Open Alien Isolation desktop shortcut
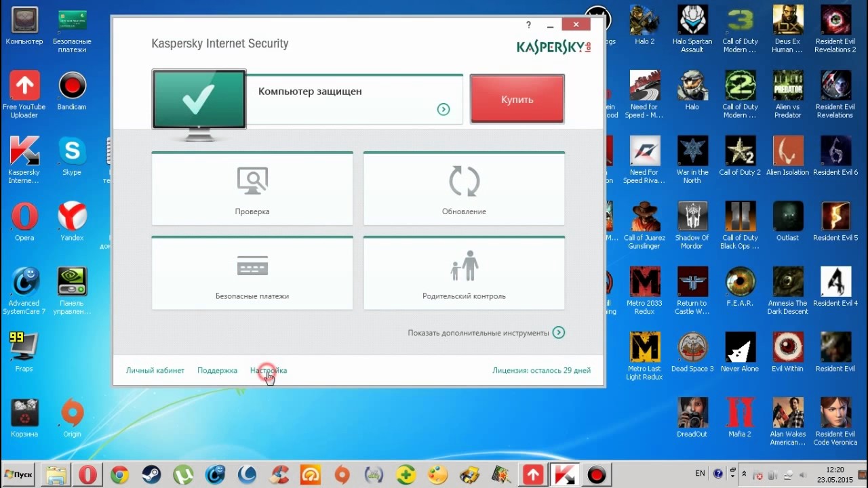The image size is (868, 488). (x=787, y=157)
